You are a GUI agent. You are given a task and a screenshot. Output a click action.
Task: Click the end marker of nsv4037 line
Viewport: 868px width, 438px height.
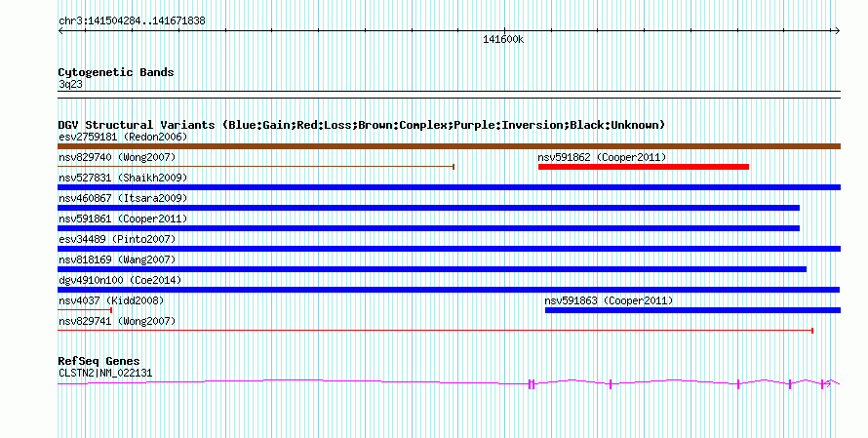pyautogui.click(x=111, y=310)
